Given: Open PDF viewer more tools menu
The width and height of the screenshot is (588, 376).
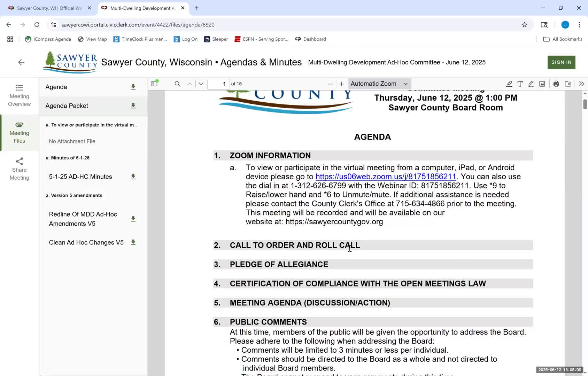Looking at the screenshot, I should pyautogui.click(x=581, y=84).
